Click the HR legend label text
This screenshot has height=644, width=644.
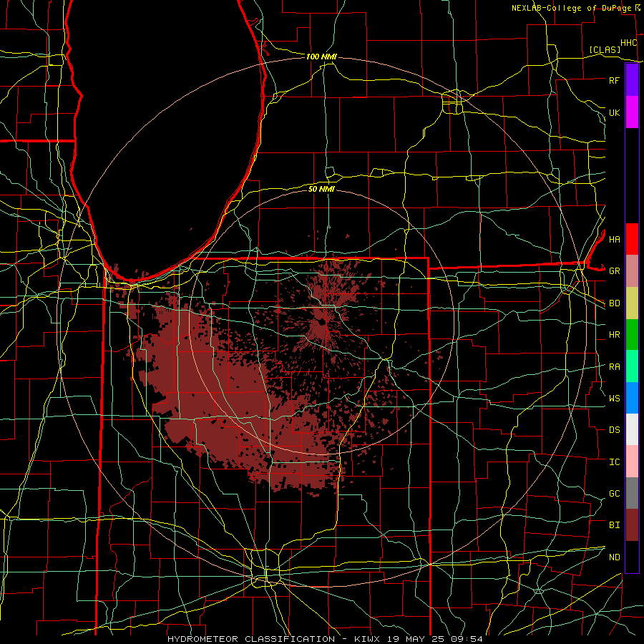point(614,335)
